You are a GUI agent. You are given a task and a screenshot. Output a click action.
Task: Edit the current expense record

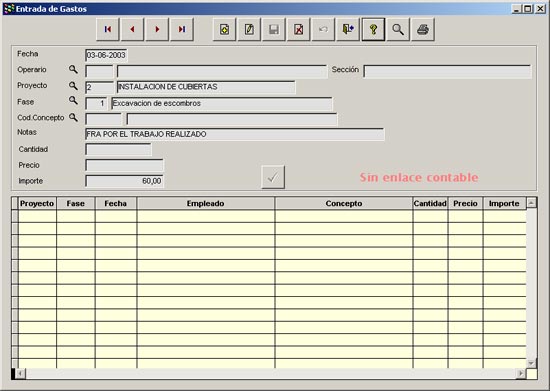pyautogui.click(x=249, y=29)
